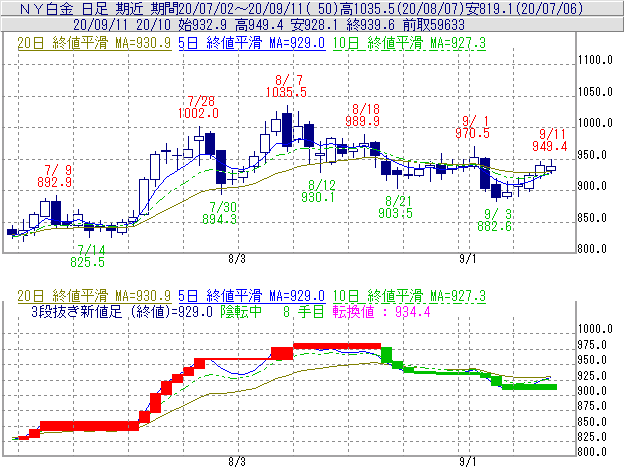The height and width of the screenshot is (474, 624).
Task: Click lower chart 20日 終値平滑 MA=930.9 legend
Action: coord(94,296)
